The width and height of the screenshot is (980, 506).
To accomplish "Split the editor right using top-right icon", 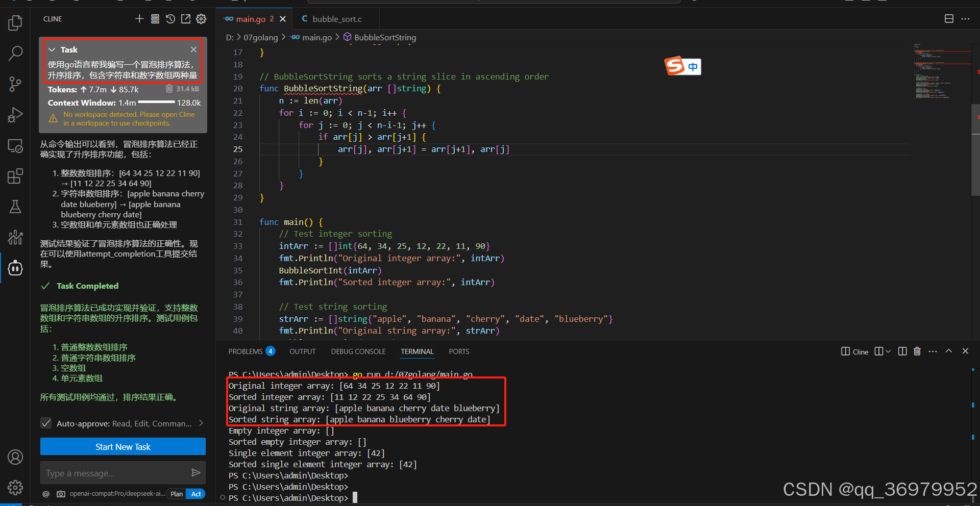I will (949, 19).
